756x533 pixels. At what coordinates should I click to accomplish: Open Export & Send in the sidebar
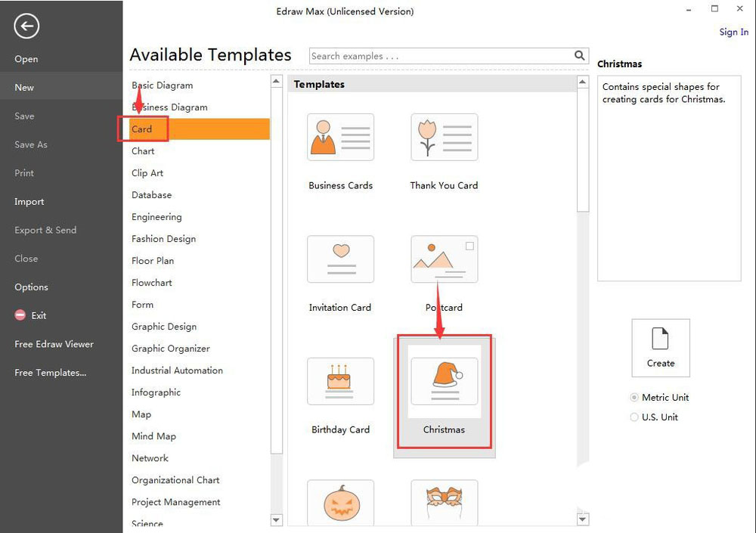pos(45,230)
